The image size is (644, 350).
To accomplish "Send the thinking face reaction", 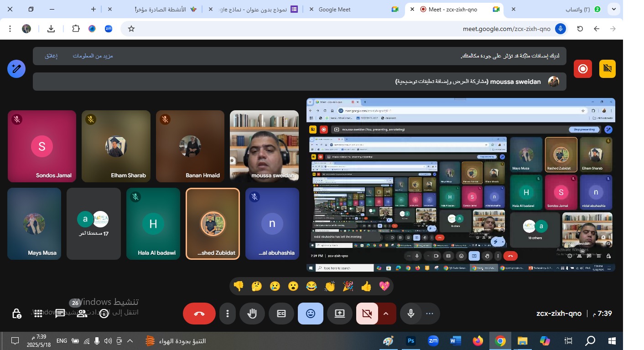I will 257,286.
